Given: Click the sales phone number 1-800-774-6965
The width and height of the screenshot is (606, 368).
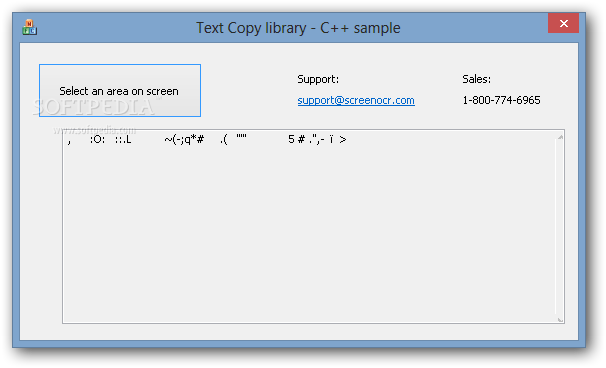Looking at the screenshot, I should tap(501, 101).
